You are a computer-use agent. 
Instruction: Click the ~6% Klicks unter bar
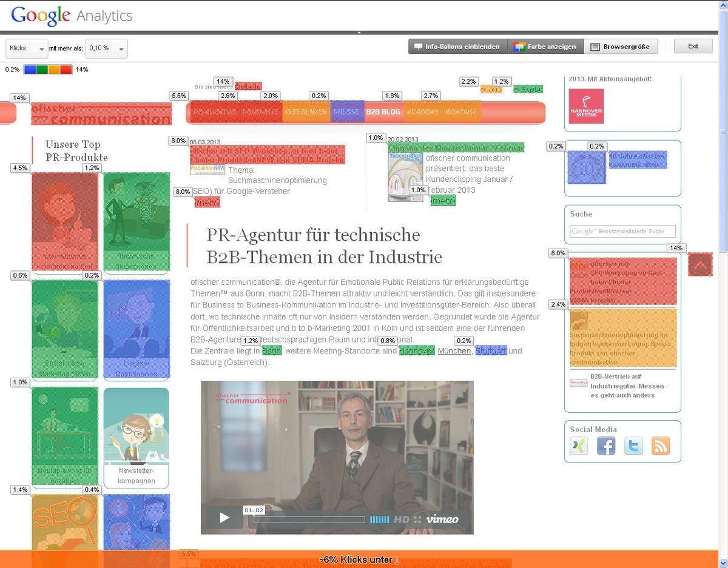coord(360,560)
